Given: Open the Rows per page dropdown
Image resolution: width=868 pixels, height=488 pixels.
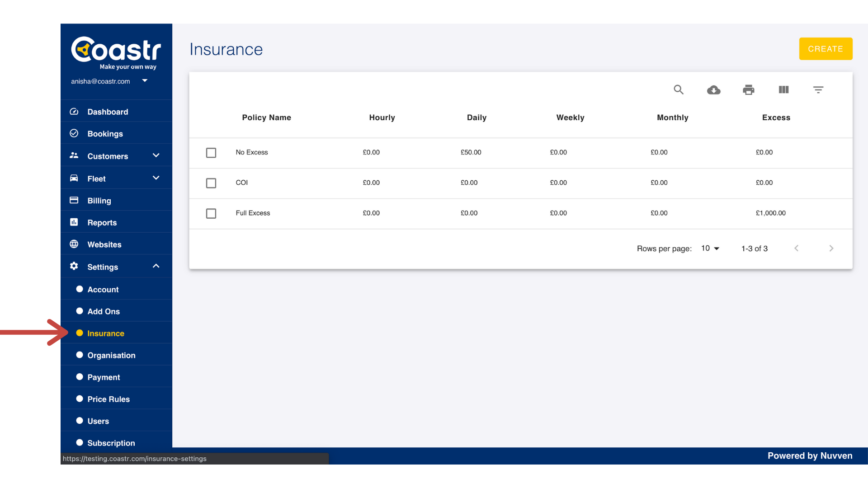Looking at the screenshot, I should click(710, 248).
